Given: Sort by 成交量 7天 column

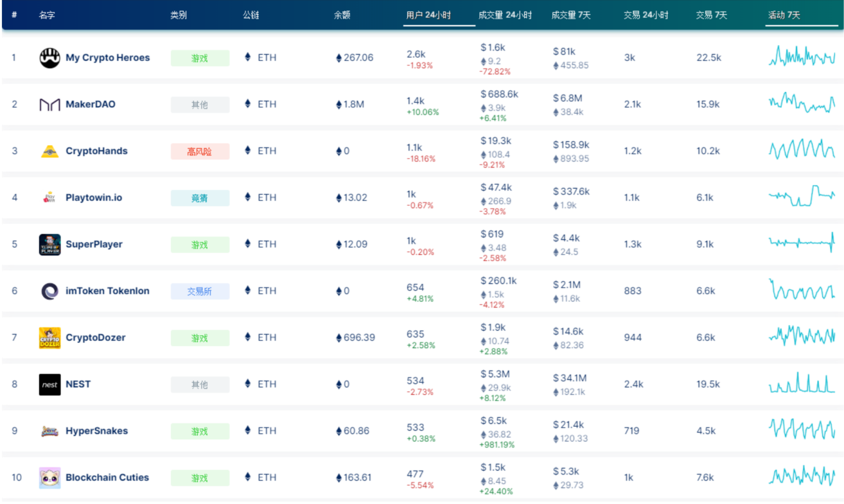Looking at the screenshot, I should coord(571,15).
